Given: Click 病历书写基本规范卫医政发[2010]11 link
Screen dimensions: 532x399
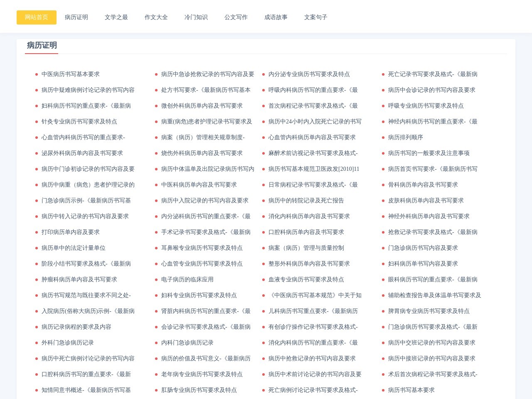Looking at the screenshot, I should pos(314,169).
